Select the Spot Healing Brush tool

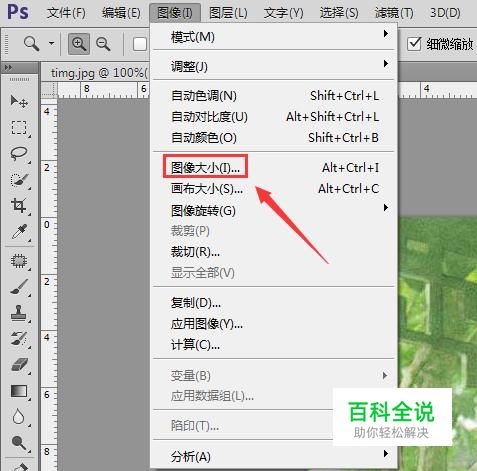point(19,261)
